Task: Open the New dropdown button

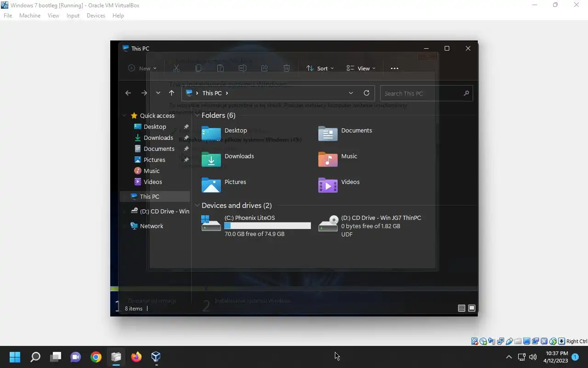Action: pos(142,68)
